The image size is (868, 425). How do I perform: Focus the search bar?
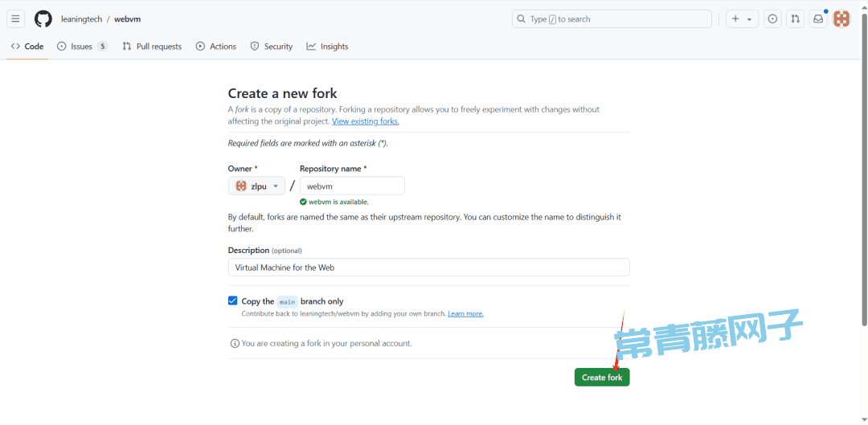pos(612,18)
